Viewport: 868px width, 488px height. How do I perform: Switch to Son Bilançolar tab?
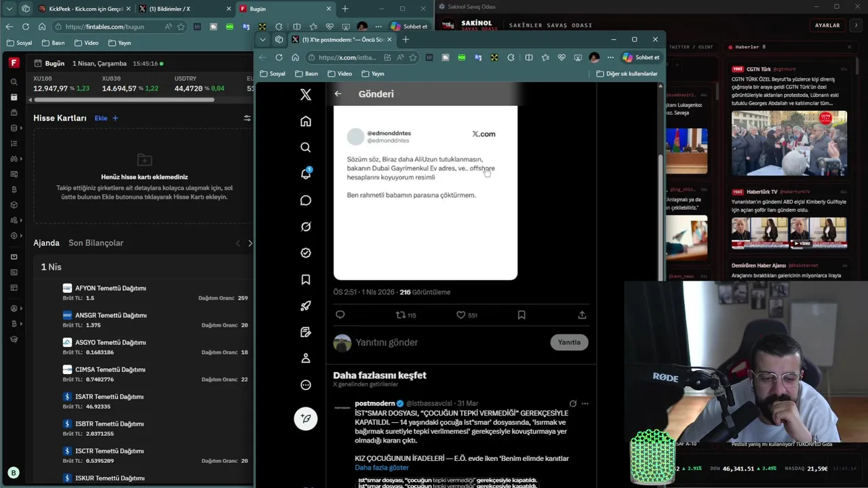96,243
